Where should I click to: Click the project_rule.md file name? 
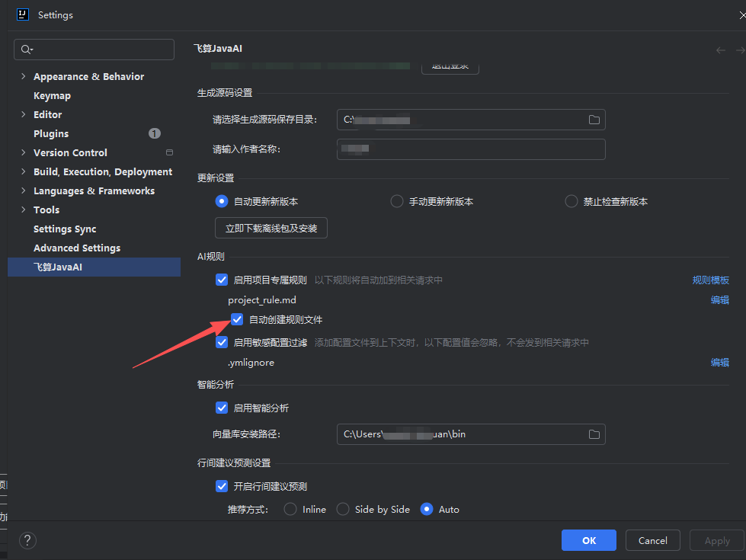pyautogui.click(x=262, y=300)
